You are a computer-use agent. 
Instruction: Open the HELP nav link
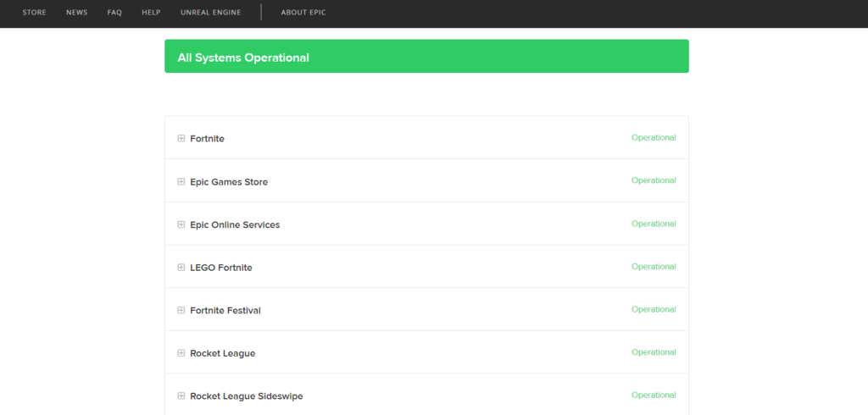[151, 12]
